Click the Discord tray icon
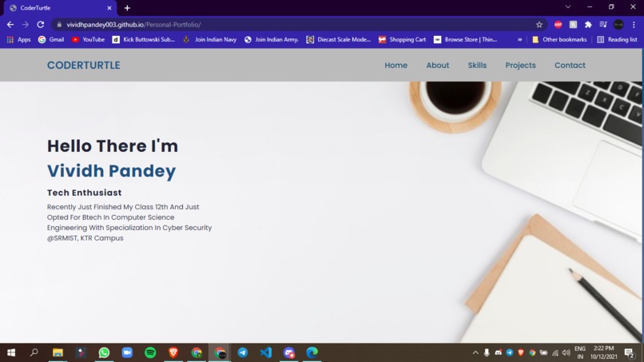 499,352
